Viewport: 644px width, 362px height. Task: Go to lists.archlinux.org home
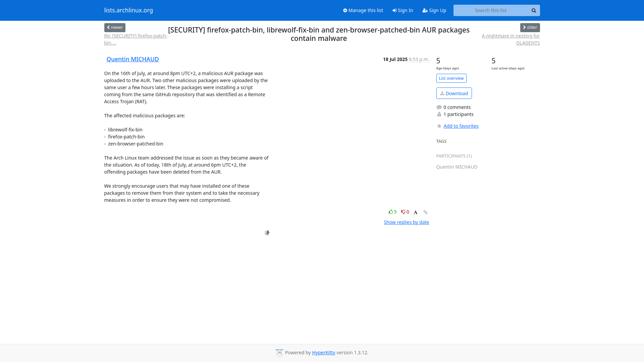(x=128, y=10)
